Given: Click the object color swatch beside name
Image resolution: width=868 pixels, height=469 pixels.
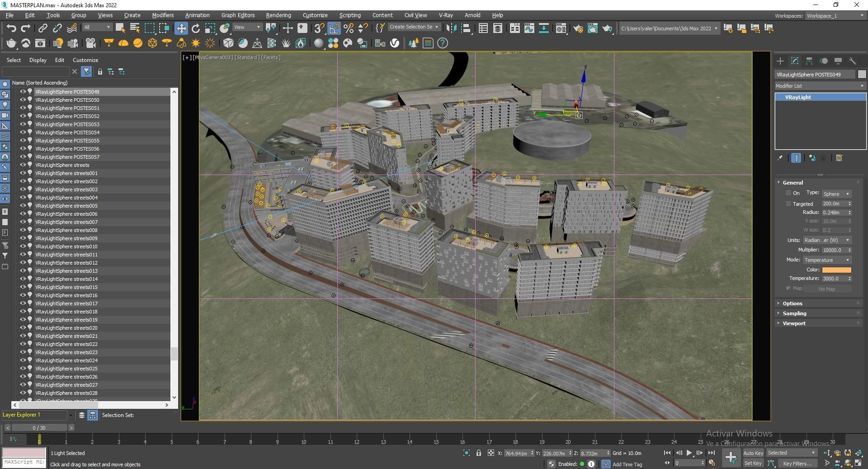Looking at the screenshot, I should click(862, 74).
